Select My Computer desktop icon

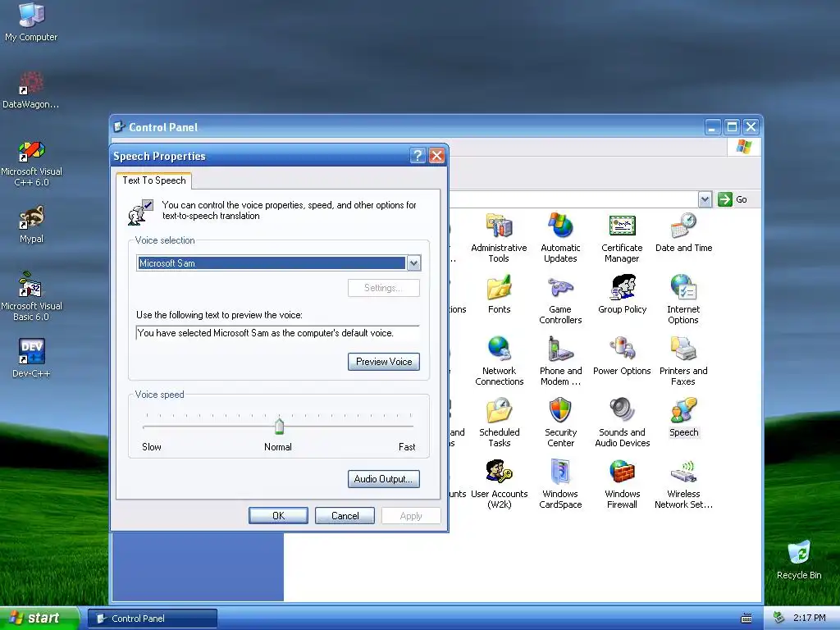pyautogui.click(x=31, y=22)
